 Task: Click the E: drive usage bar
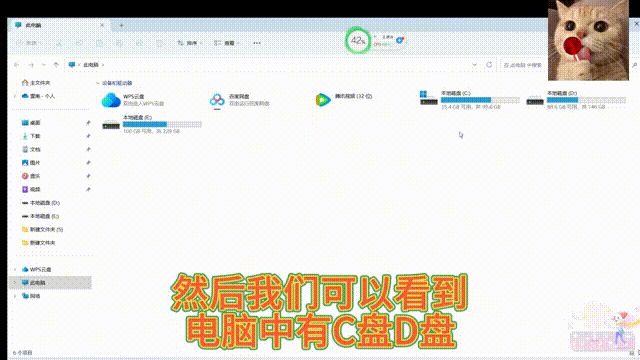(x=162, y=124)
